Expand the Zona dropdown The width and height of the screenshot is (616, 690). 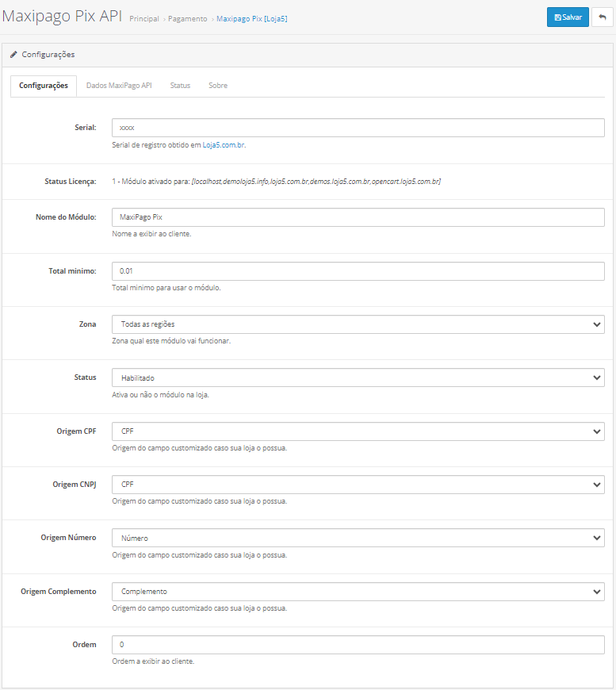tap(358, 324)
